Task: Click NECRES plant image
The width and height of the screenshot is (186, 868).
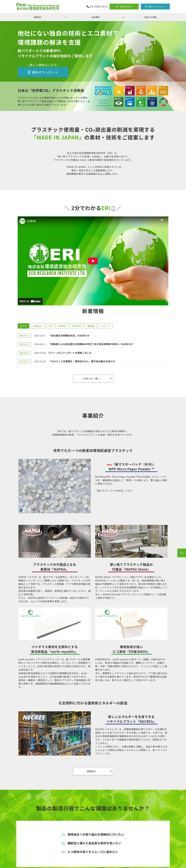Action: (x=54, y=733)
